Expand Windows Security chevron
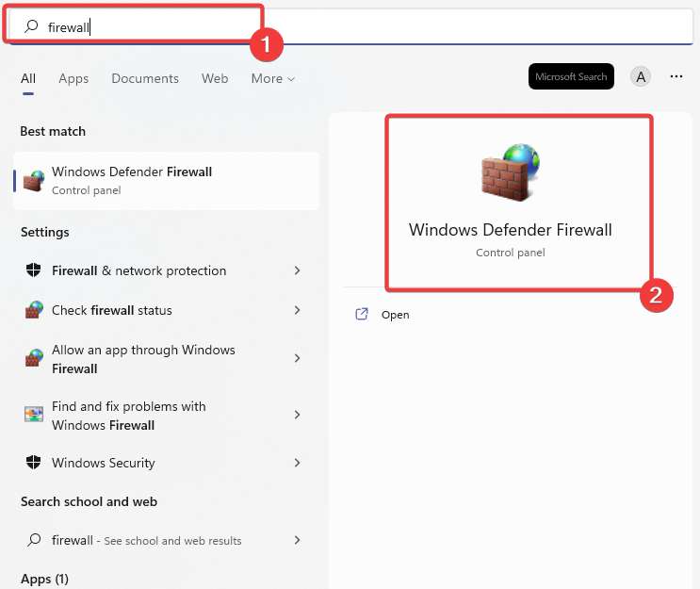This screenshot has height=589, width=700. pyautogui.click(x=297, y=463)
